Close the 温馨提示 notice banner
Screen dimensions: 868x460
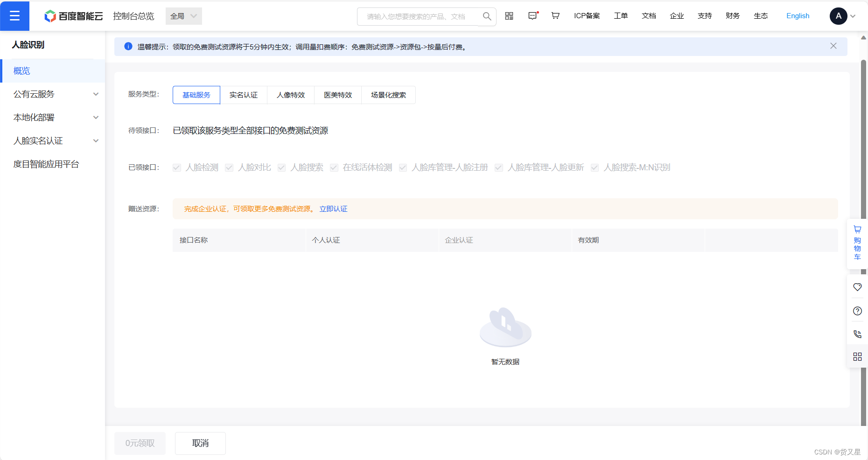pos(833,46)
